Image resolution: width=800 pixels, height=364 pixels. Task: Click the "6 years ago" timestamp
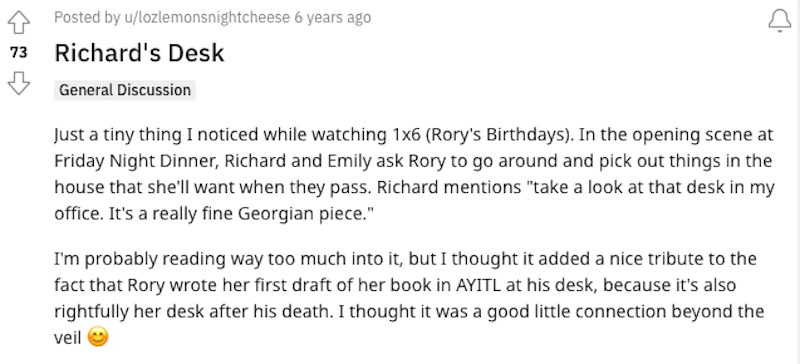[333, 18]
